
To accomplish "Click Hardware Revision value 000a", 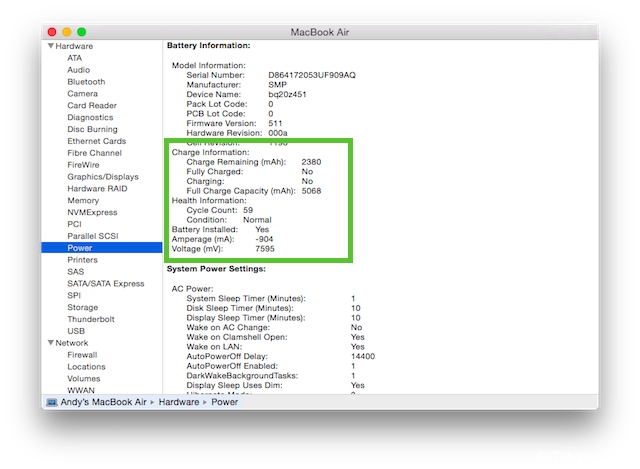I will tap(278, 133).
